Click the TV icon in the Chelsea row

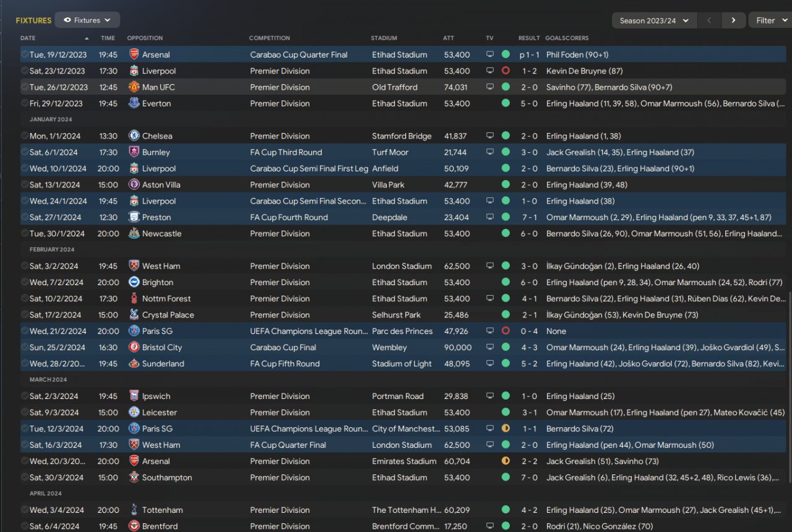(490, 136)
